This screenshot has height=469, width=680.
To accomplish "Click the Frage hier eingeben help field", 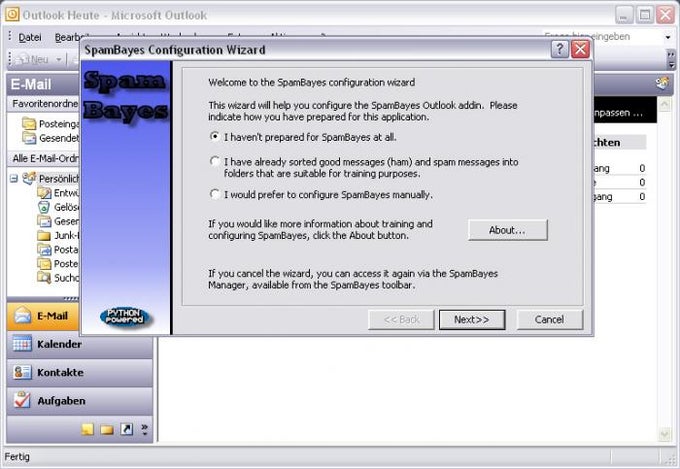I will [x=602, y=37].
